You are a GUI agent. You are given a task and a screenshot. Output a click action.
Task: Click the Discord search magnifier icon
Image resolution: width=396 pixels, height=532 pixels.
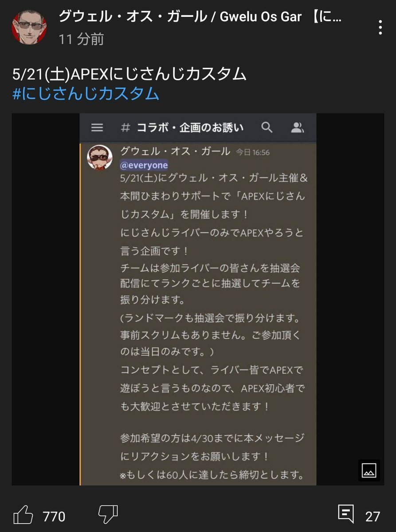point(267,128)
